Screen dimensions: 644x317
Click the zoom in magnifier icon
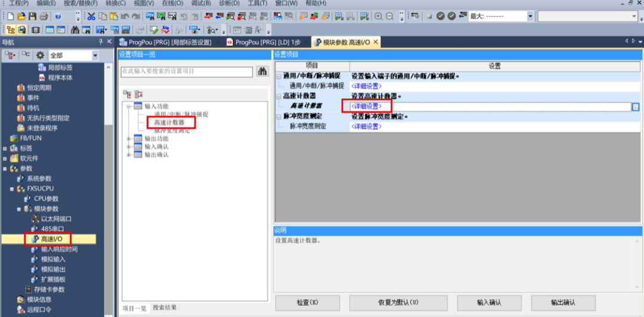click(378, 16)
